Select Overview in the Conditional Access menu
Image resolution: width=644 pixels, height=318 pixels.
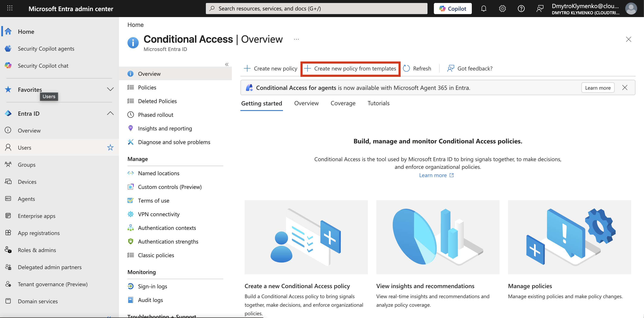click(x=175, y=74)
